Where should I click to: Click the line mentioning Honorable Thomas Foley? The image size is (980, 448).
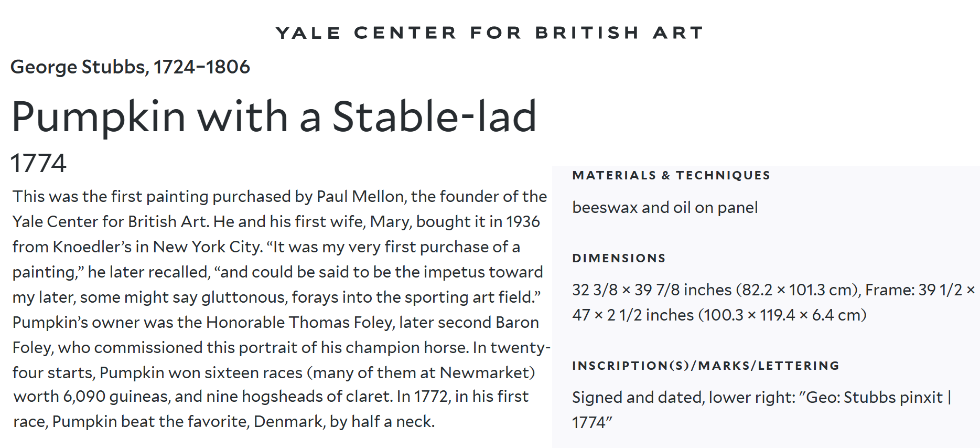[275, 323]
